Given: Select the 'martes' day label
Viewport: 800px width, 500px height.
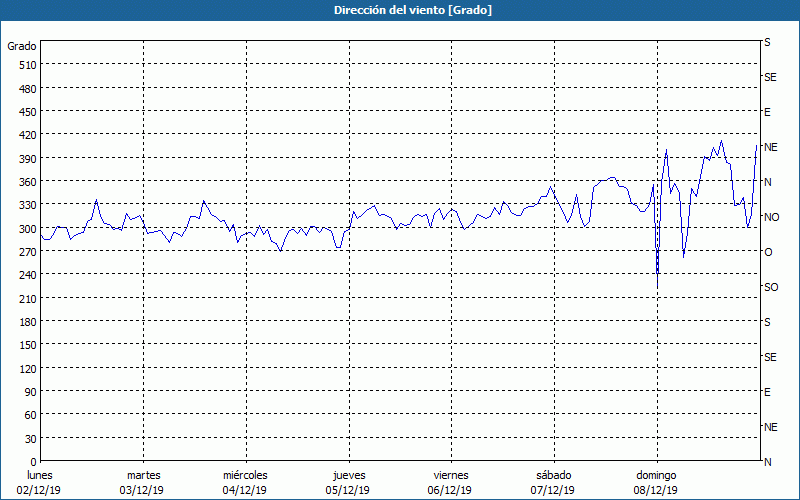Looking at the screenshot, I should [144, 475].
